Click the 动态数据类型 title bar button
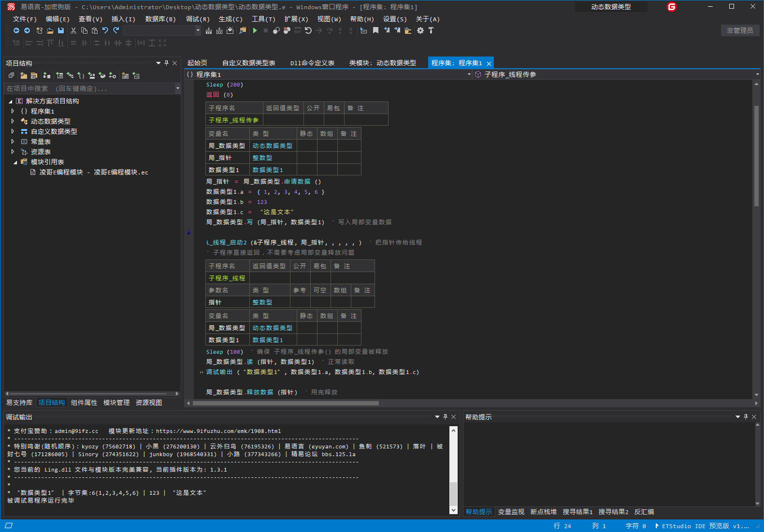Image resolution: width=764 pixels, height=532 pixels. (x=611, y=7)
